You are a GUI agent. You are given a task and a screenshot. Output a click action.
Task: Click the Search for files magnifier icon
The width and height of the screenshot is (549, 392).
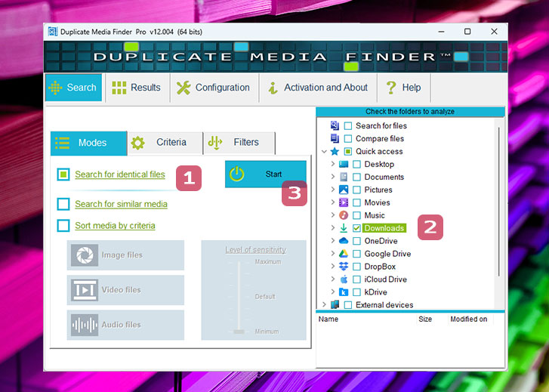point(335,125)
